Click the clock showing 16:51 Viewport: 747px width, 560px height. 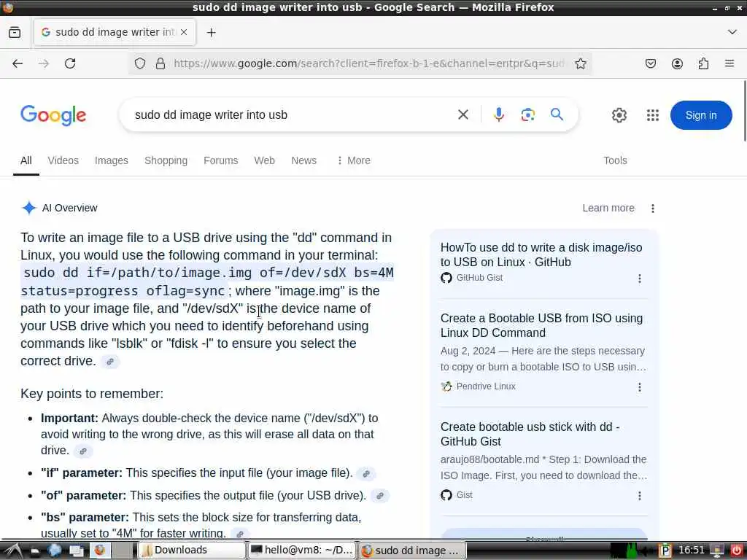tap(691, 551)
